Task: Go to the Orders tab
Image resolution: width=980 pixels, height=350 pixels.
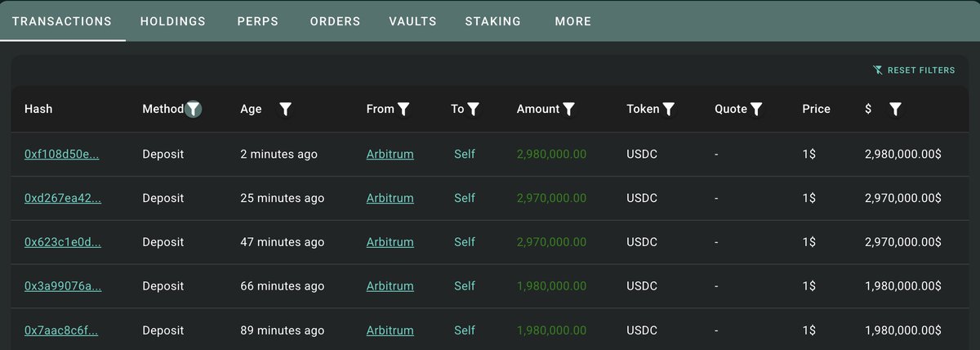Action: point(335,21)
